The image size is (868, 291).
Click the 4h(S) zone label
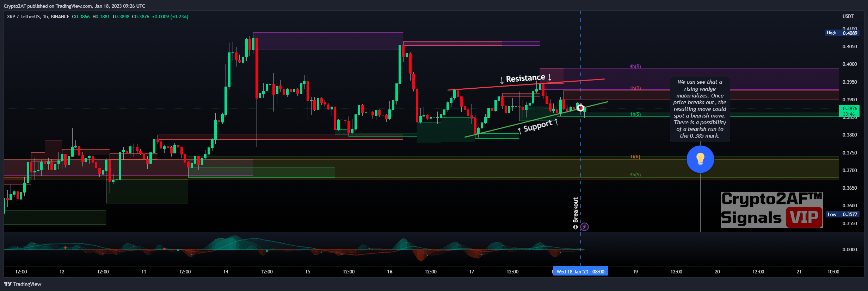pyautogui.click(x=635, y=175)
